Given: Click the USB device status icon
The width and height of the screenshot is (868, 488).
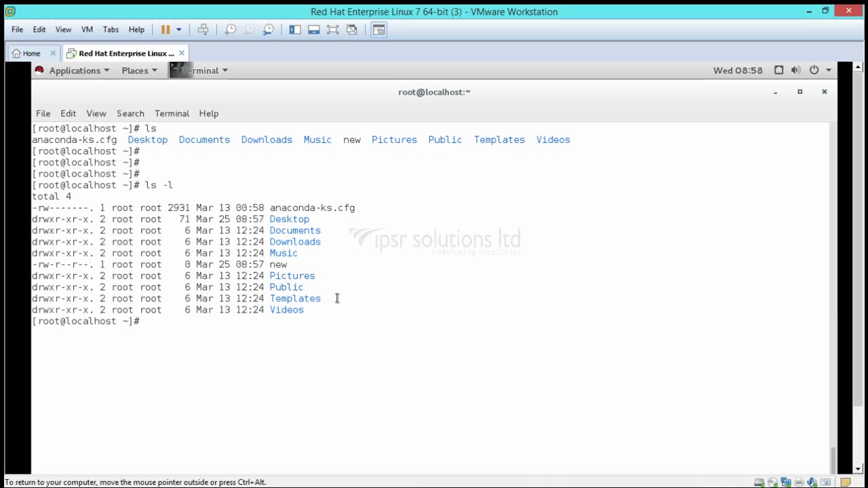Looking at the screenshot, I should [825, 482].
